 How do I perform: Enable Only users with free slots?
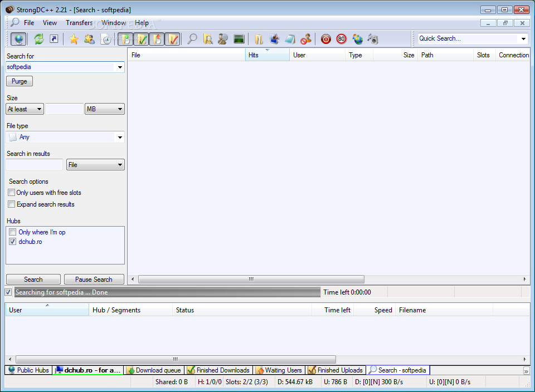click(x=12, y=193)
